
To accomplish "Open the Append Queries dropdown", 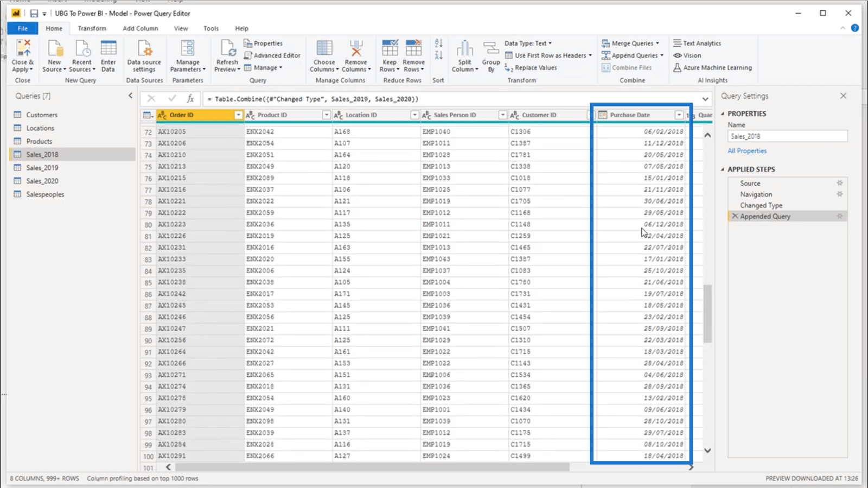I will pos(633,55).
